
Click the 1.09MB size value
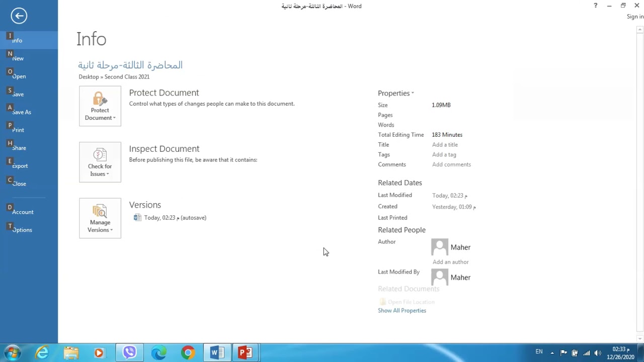click(x=441, y=105)
